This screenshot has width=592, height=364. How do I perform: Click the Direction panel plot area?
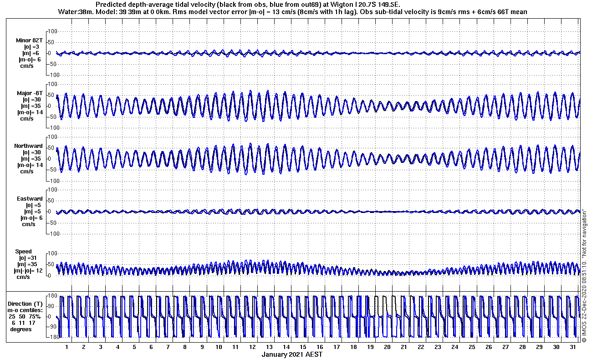[x=318, y=317]
